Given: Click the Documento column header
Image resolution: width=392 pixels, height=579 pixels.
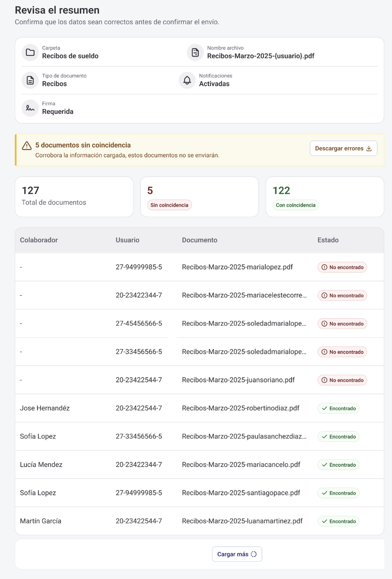Looking at the screenshot, I should pos(200,240).
